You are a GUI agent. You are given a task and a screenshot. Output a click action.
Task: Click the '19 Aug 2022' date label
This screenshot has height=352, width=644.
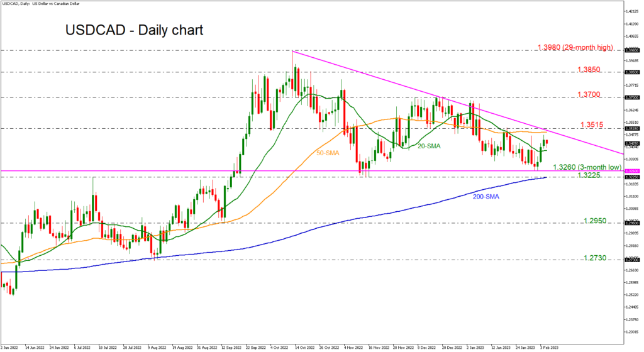click(x=182, y=348)
